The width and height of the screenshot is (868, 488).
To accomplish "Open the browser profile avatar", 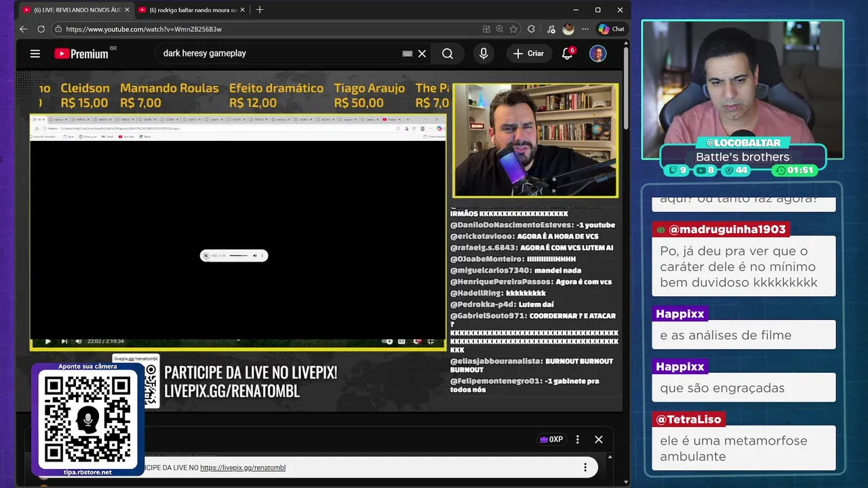I will click(568, 29).
